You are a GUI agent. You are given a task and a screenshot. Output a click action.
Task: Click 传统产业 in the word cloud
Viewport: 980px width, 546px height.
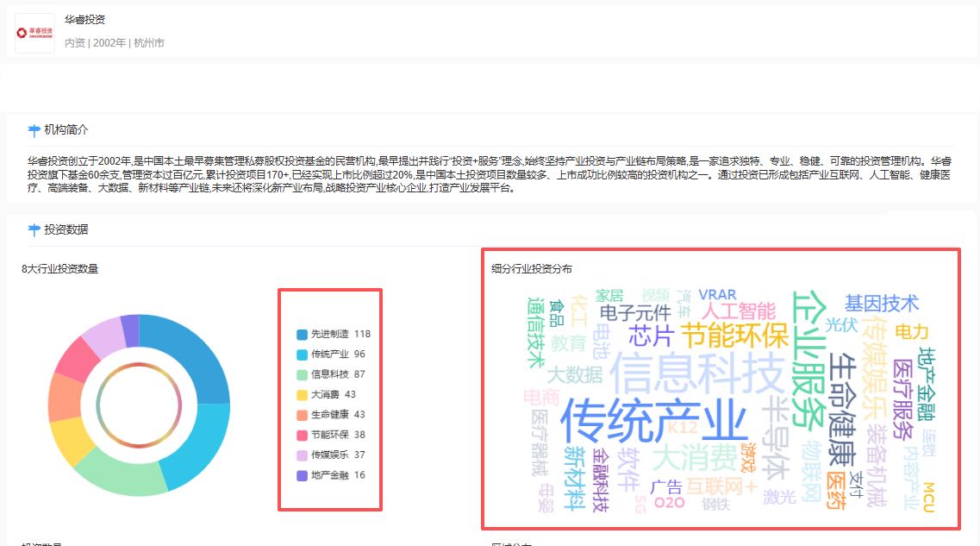[x=653, y=422]
